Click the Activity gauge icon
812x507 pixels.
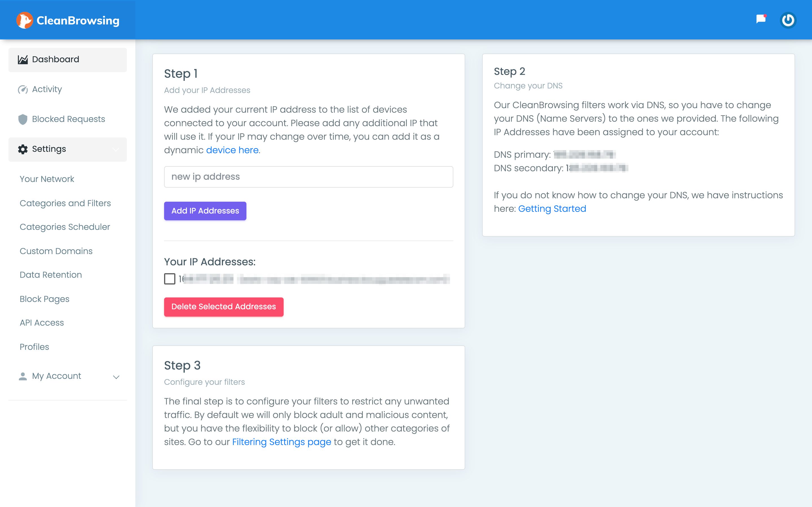pyautogui.click(x=23, y=90)
